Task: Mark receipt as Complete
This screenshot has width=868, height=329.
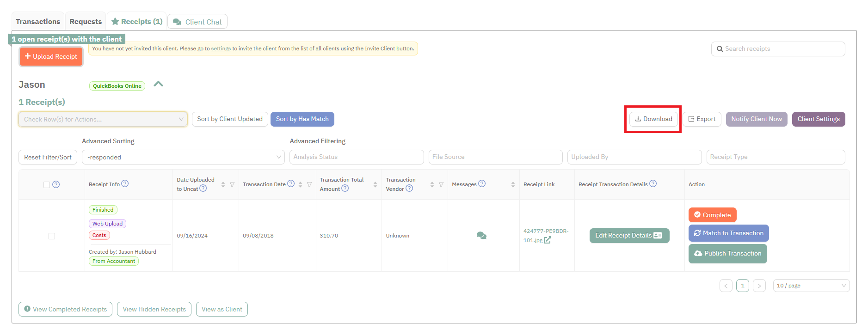Action: pos(712,215)
